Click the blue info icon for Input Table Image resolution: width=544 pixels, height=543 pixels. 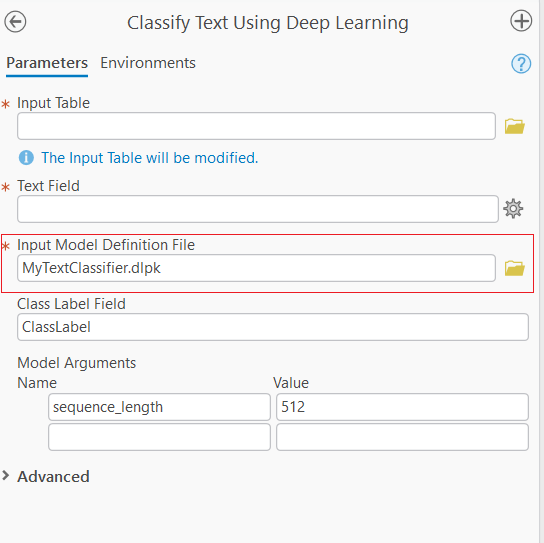point(26,158)
